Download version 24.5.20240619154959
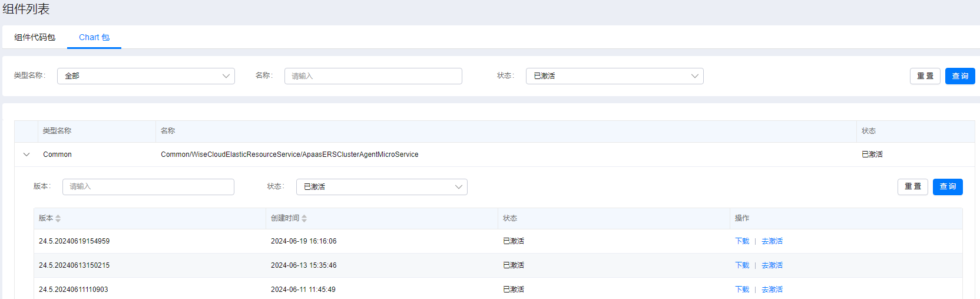Screen dimensions: 980x299 [742, 241]
